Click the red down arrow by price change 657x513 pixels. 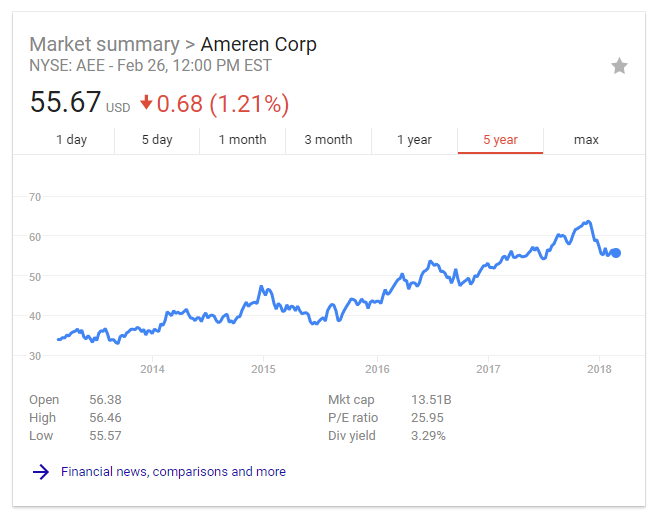tap(146, 102)
